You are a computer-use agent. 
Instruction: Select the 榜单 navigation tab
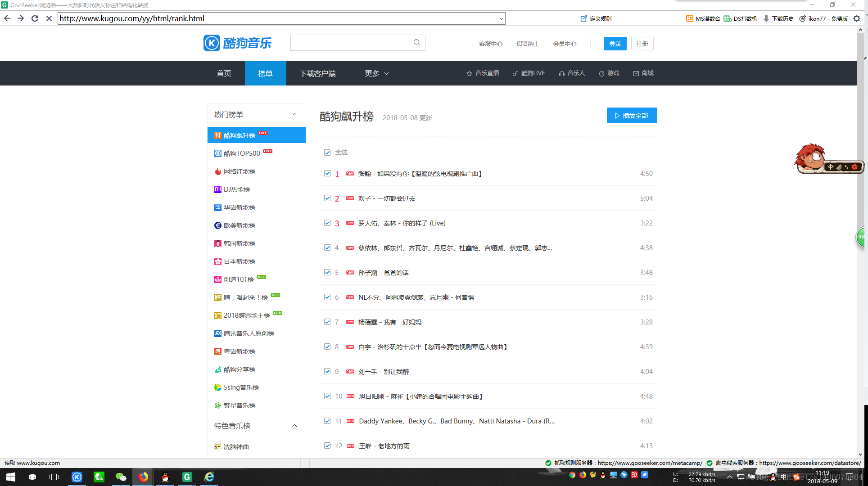click(265, 73)
